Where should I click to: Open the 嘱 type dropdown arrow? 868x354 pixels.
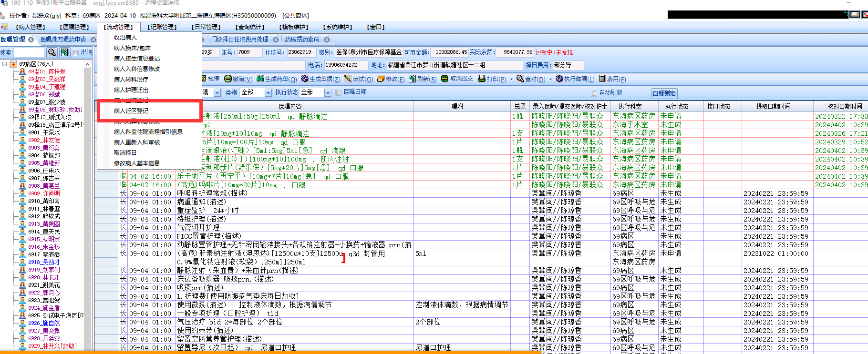[x=217, y=92]
